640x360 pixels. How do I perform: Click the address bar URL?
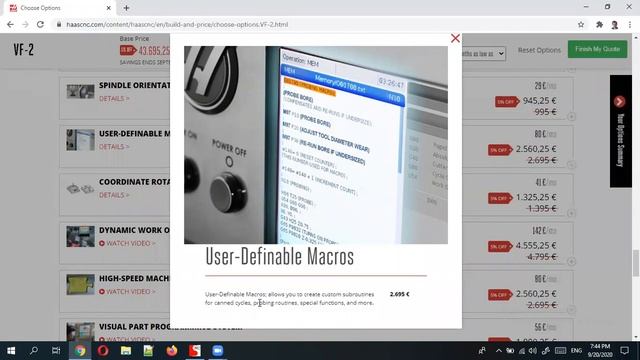177,24
